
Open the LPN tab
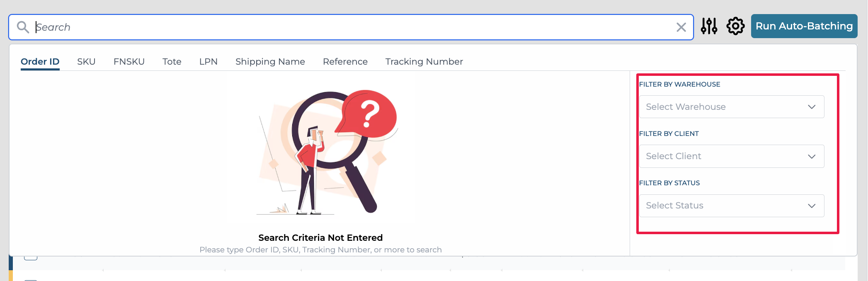pyautogui.click(x=208, y=62)
